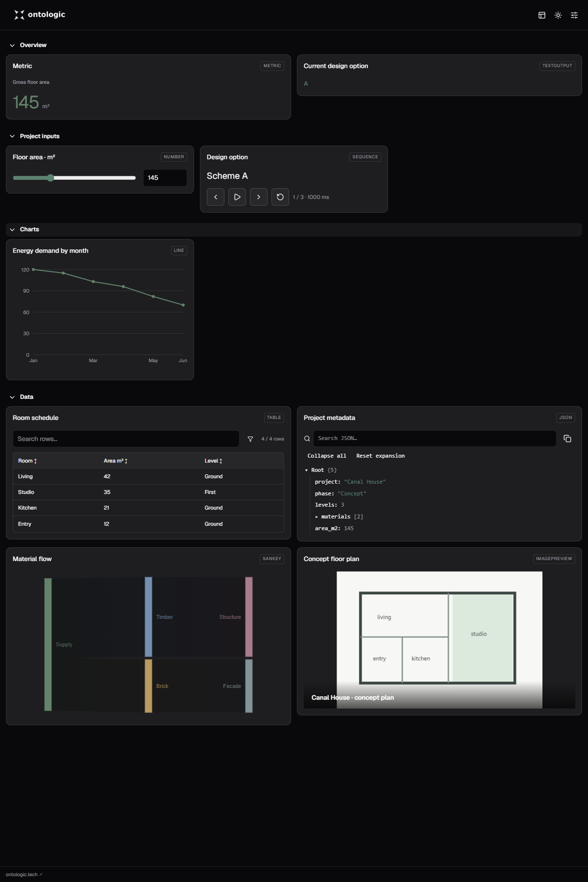Screen dimensions: 588x882
Task: Sort table by Room column
Action: click(27, 461)
